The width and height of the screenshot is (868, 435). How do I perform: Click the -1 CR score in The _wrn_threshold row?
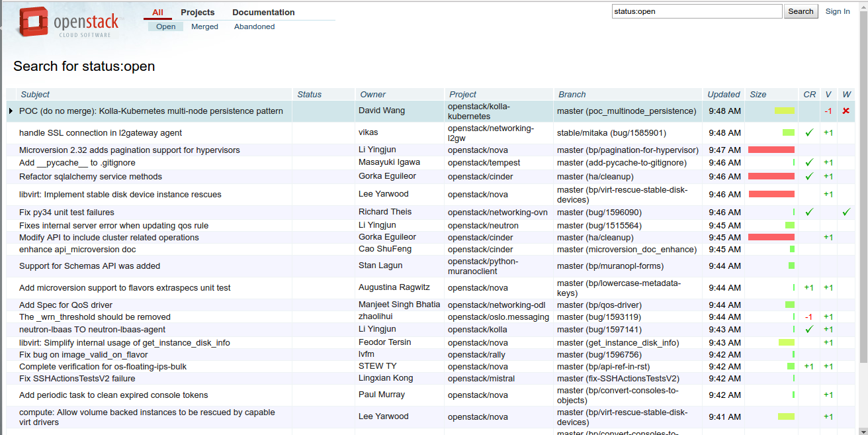(808, 316)
